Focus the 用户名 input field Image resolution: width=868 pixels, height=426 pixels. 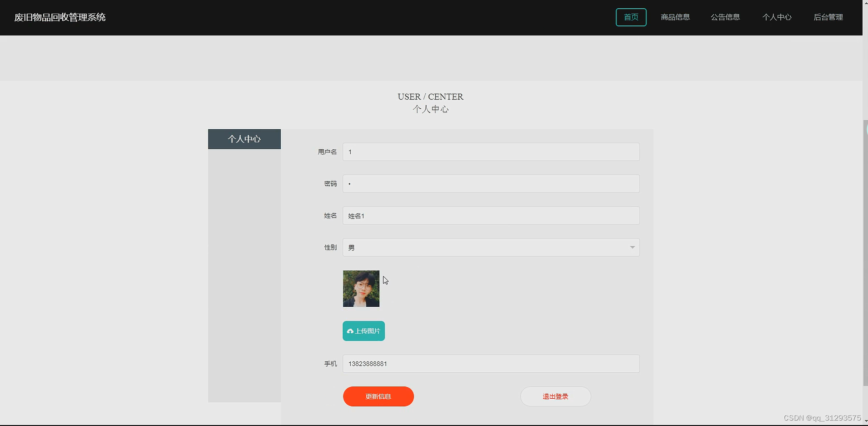(x=491, y=152)
